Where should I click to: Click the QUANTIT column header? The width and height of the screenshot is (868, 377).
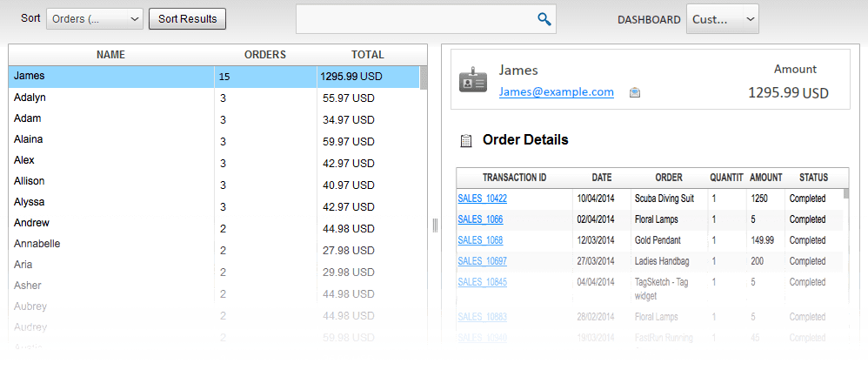[x=726, y=178]
